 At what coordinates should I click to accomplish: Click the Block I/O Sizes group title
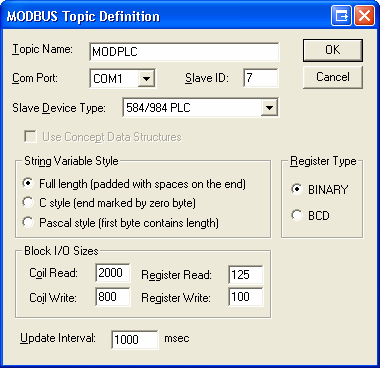[x=61, y=251]
